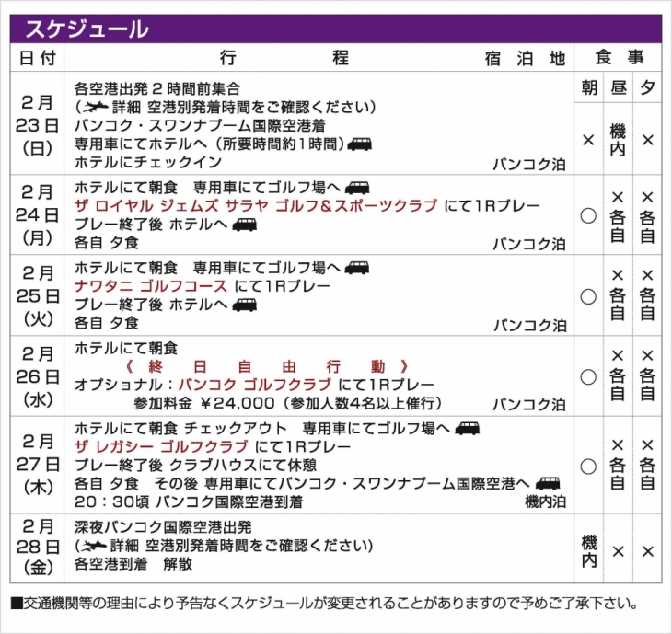Click the car icon in Feb 24 ゴルフ場へ line
The height and width of the screenshot is (634, 672).
tap(357, 188)
